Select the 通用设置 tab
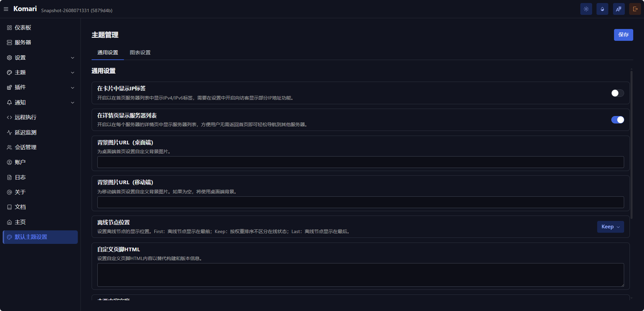The image size is (644, 311). point(108,53)
